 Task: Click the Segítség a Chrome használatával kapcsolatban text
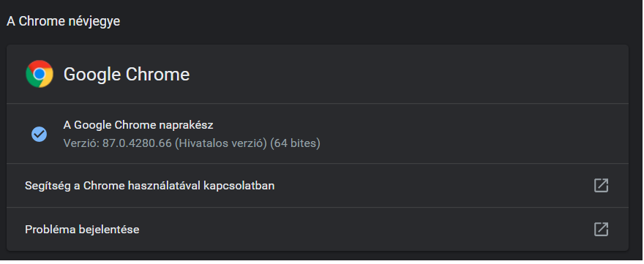coord(149,186)
